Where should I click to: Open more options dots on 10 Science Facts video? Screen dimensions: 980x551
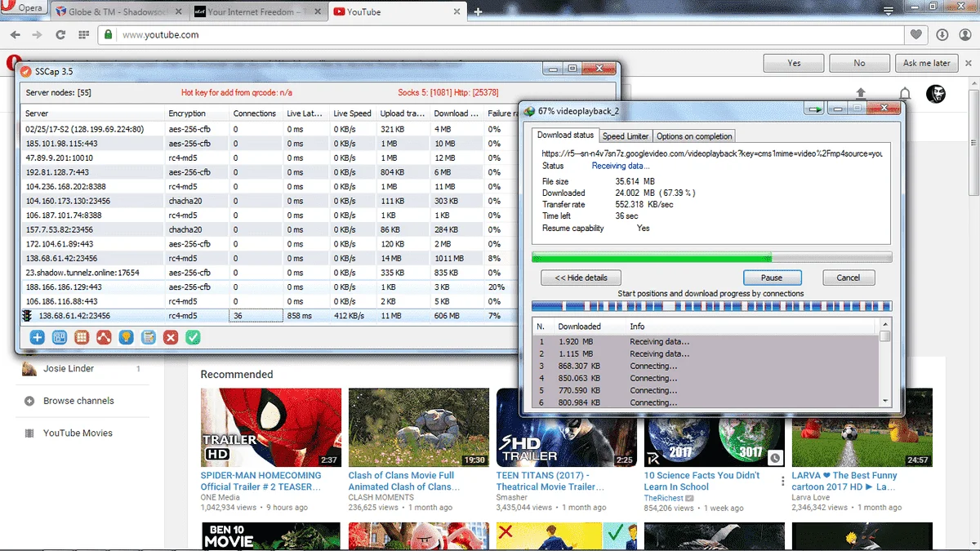coord(783,481)
